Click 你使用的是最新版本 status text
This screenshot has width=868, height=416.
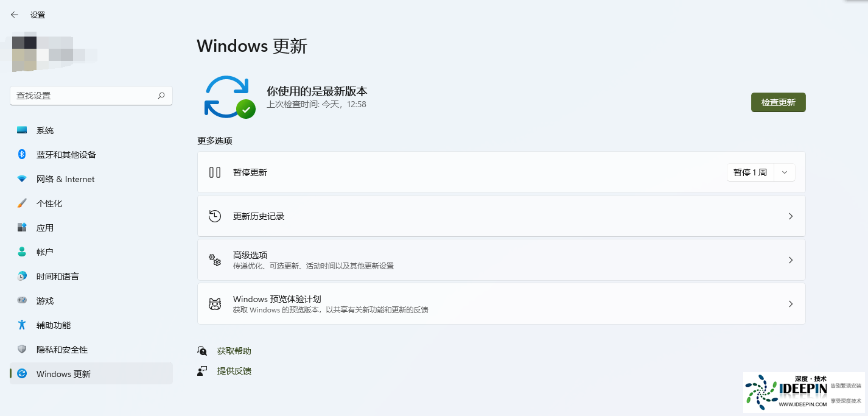(317, 91)
